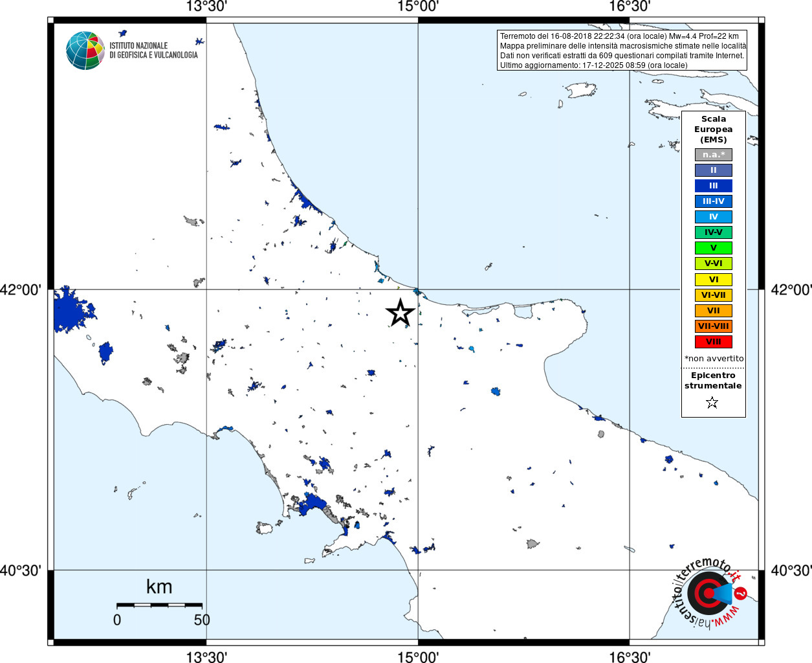Click the 'km' scale bar label

[x=159, y=587]
